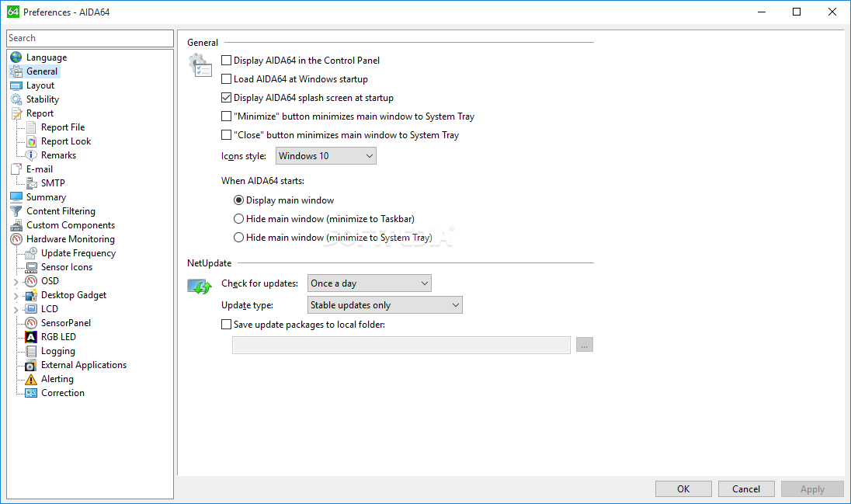851x504 pixels.
Task: Click the SensorPanel gauge icon
Action: [x=31, y=322]
